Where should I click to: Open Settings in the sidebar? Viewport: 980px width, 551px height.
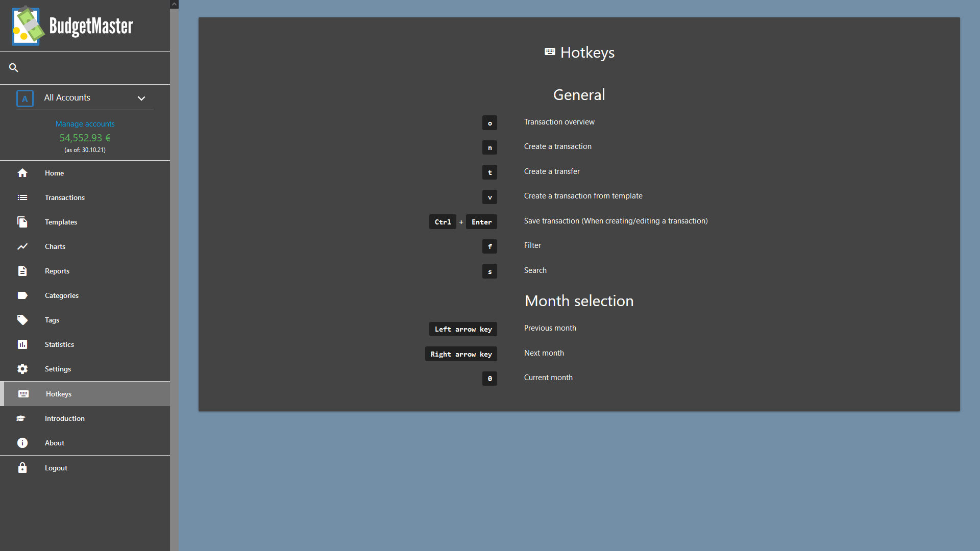(85, 369)
